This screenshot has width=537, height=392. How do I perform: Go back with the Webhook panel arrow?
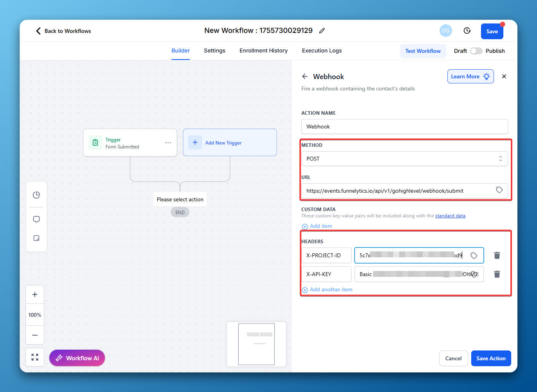305,76
